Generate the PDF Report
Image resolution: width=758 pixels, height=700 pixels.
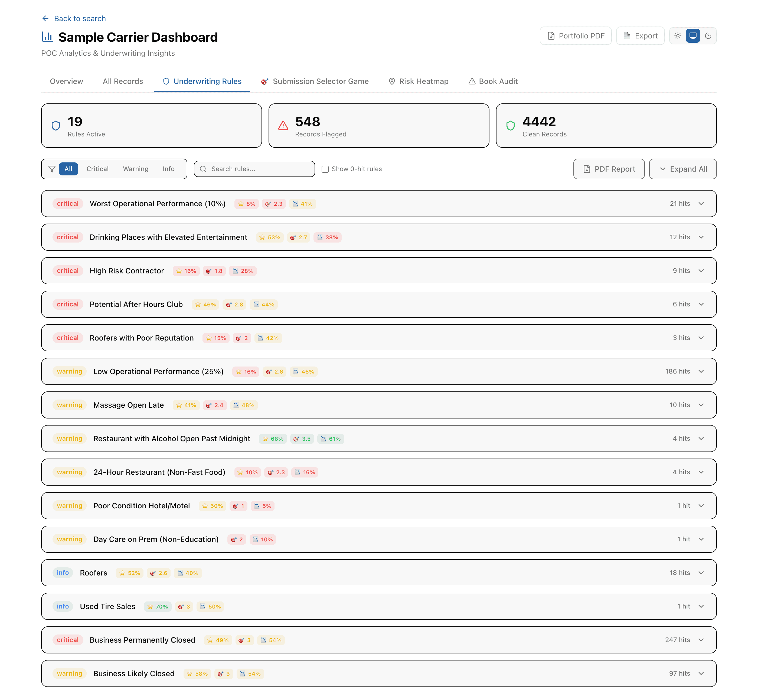(x=609, y=169)
